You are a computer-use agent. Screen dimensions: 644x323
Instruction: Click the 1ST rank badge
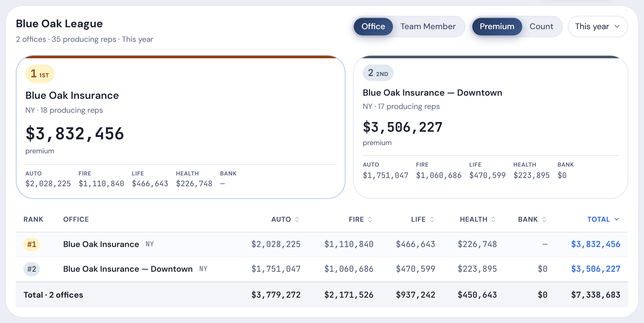tap(40, 74)
